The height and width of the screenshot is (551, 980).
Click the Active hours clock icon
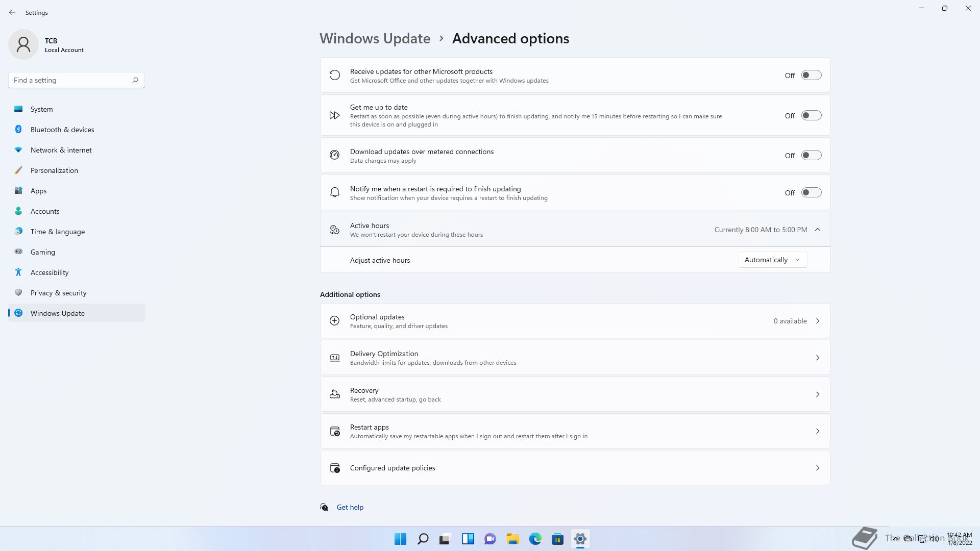[x=334, y=230]
